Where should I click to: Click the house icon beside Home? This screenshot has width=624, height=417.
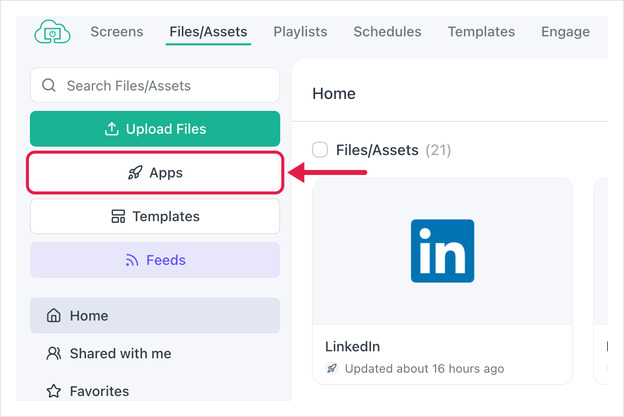click(x=54, y=316)
